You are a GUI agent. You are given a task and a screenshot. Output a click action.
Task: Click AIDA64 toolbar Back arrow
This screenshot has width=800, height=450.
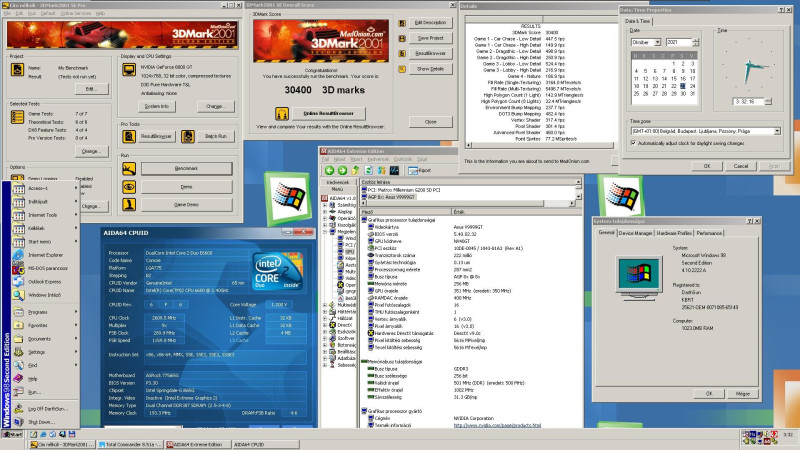point(329,170)
